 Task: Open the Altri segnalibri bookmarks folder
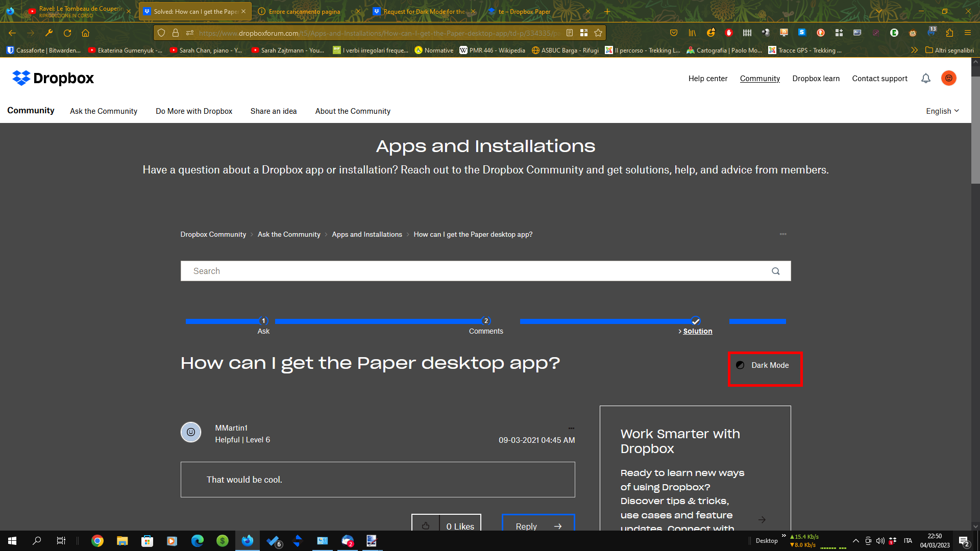(x=949, y=50)
